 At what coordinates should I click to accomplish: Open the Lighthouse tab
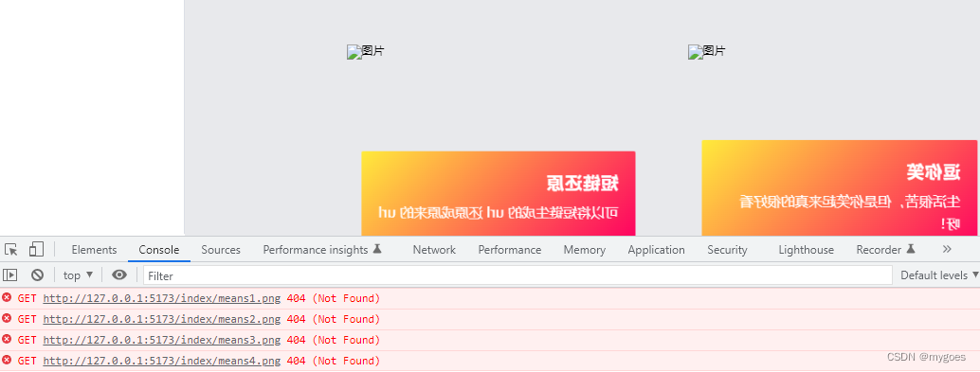click(806, 250)
